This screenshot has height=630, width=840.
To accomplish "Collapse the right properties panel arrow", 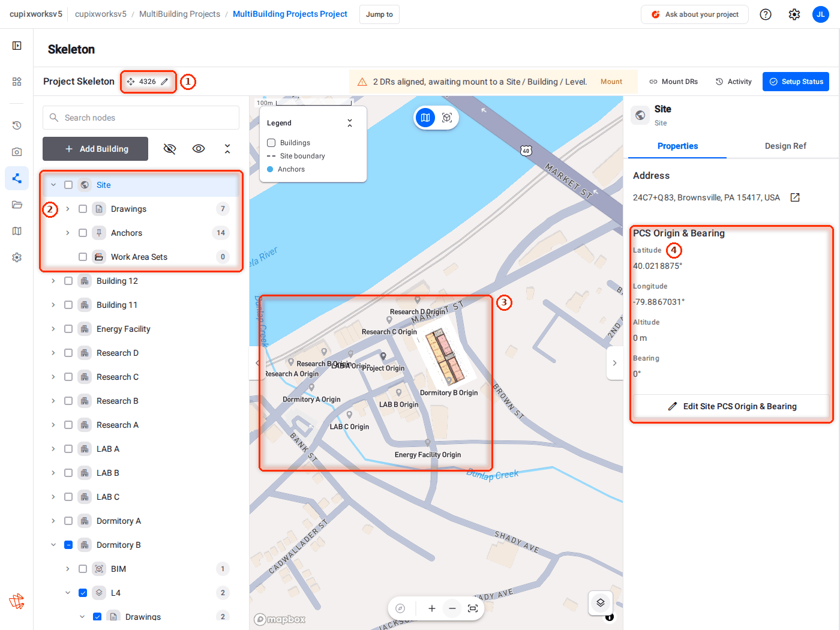I will click(x=614, y=363).
